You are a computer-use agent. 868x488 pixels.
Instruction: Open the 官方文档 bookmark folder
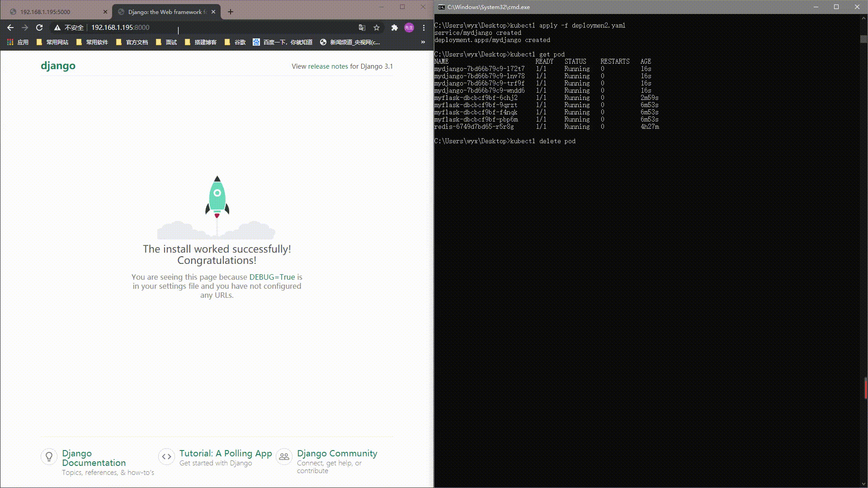(132, 42)
